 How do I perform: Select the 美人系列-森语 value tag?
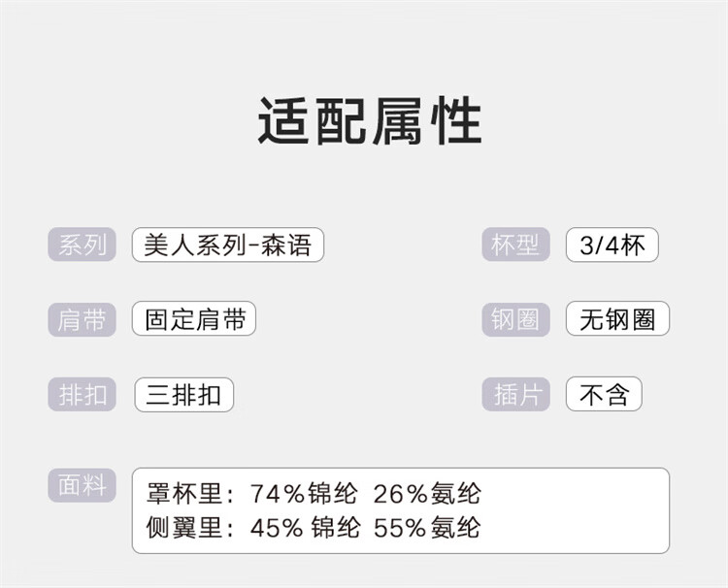coord(227,245)
